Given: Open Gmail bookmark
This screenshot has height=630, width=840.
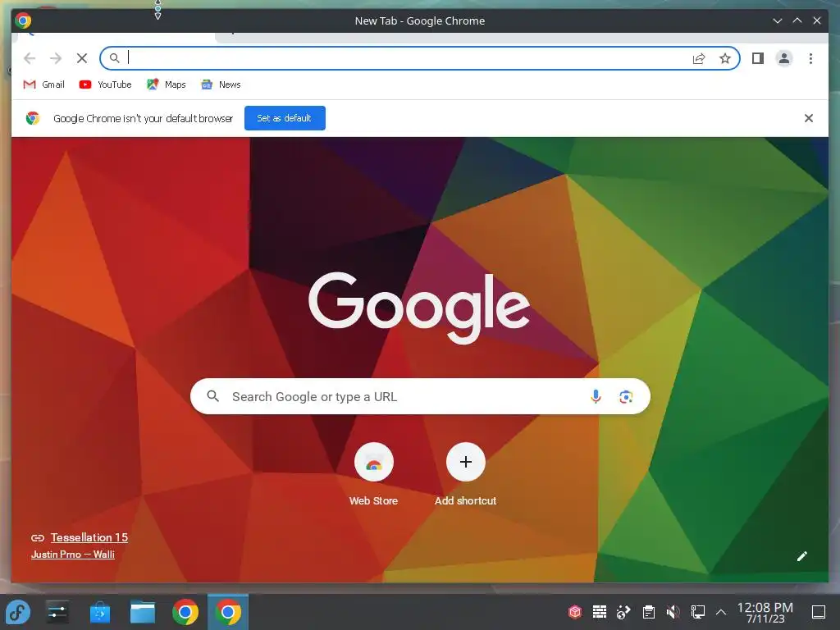Looking at the screenshot, I should (x=44, y=84).
